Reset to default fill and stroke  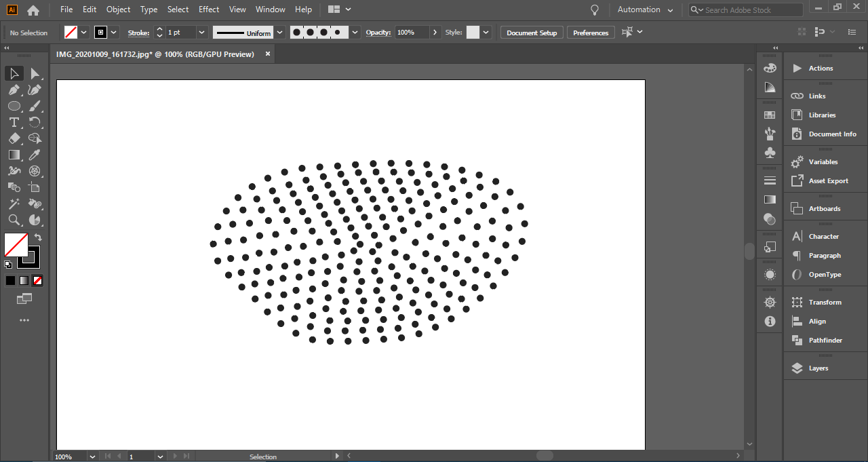point(8,264)
